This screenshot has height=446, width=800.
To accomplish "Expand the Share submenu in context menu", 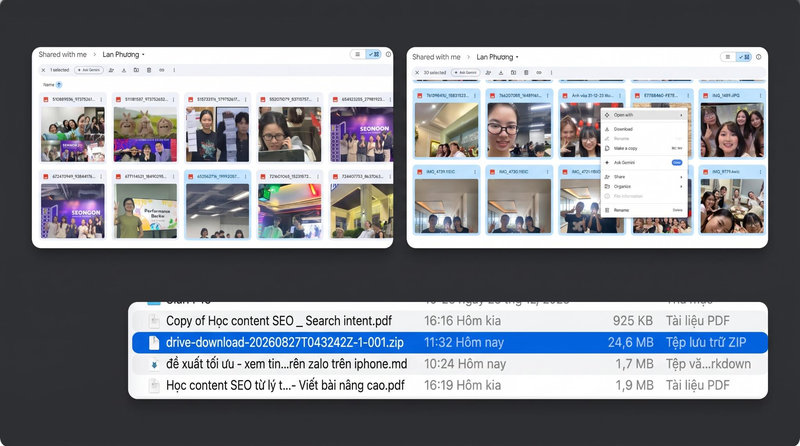I will point(644,177).
